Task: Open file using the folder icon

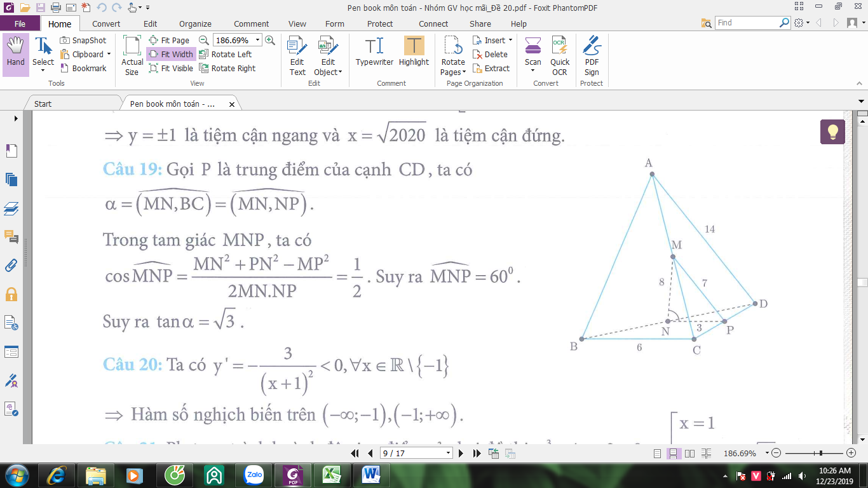Action: tap(25, 8)
